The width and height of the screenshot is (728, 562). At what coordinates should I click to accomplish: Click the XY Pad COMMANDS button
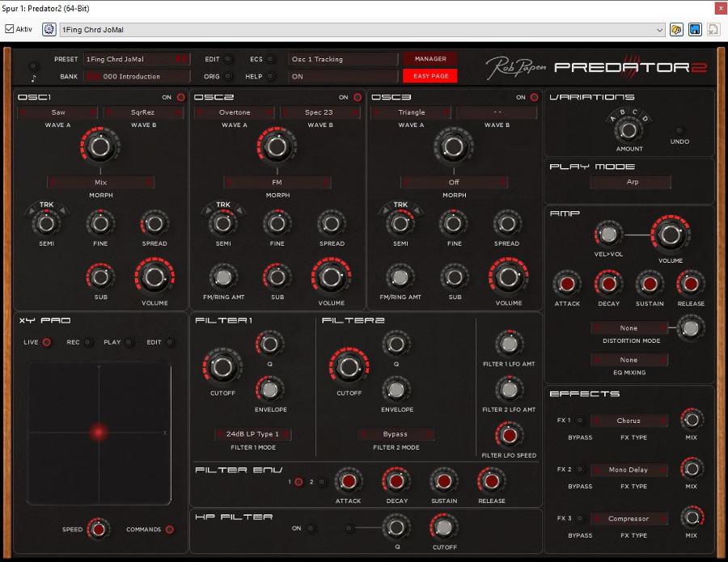[x=170, y=529]
